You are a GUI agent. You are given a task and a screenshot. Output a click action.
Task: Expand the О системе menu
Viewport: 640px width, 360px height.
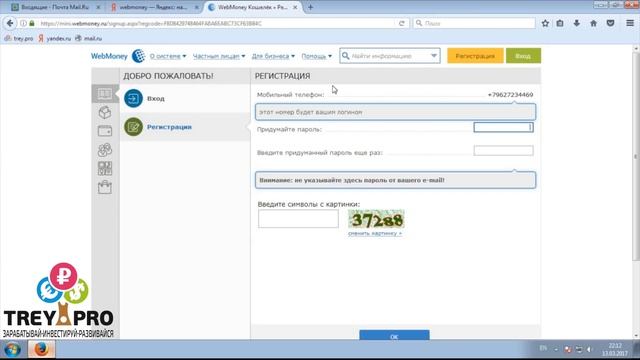(168, 56)
